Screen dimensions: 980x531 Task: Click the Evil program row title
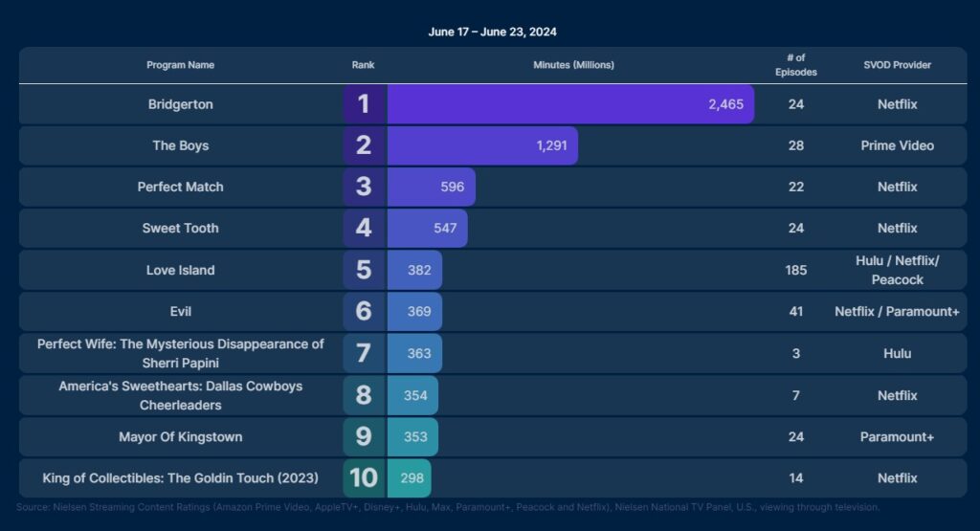(x=180, y=311)
